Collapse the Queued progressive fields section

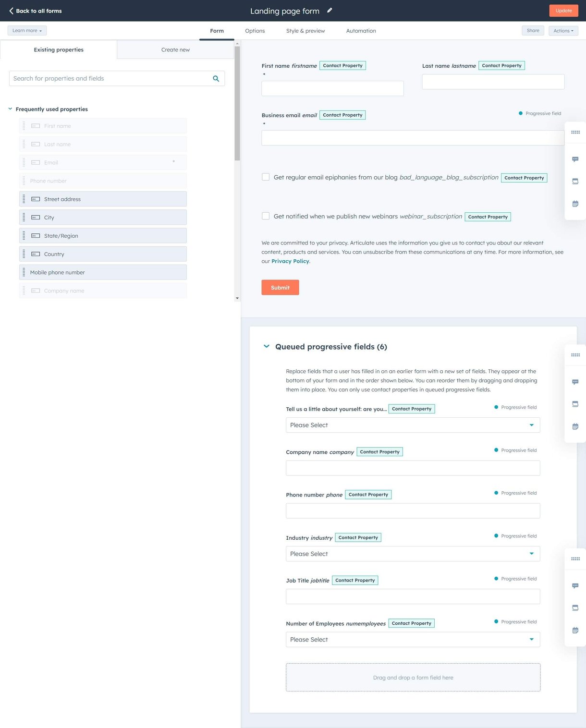click(267, 346)
